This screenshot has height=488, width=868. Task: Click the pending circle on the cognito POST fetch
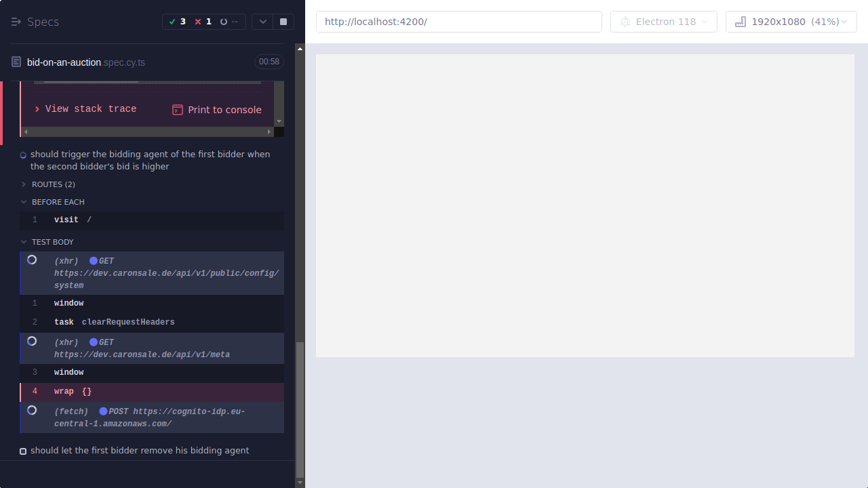[x=31, y=410]
